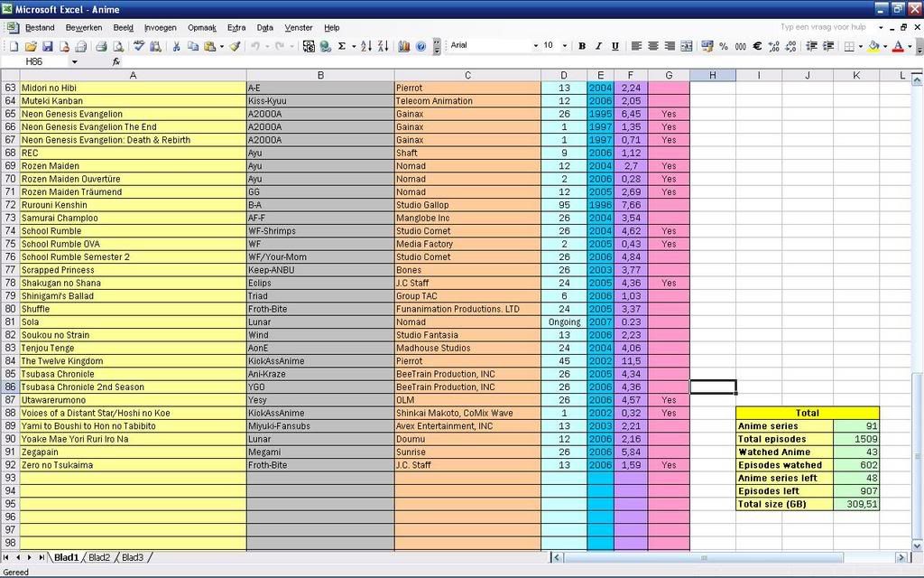Open the Name Box dropdown arrow
924x578 pixels.
point(74,62)
